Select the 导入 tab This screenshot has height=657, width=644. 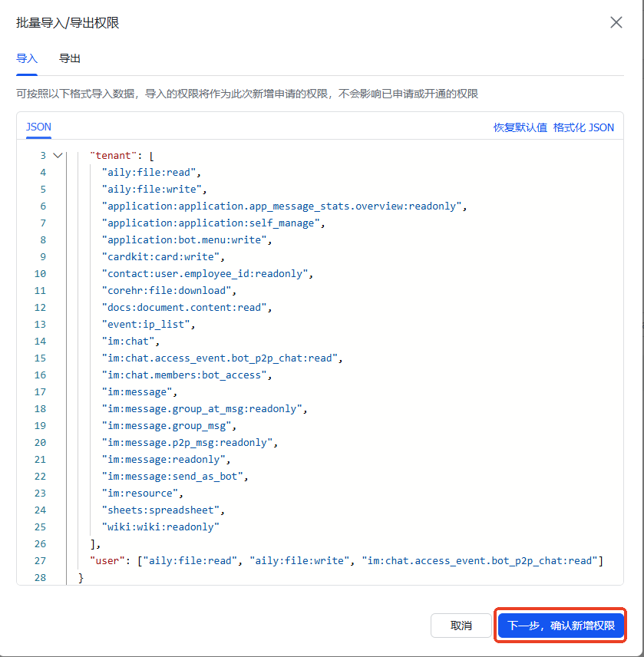(x=26, y=58)
